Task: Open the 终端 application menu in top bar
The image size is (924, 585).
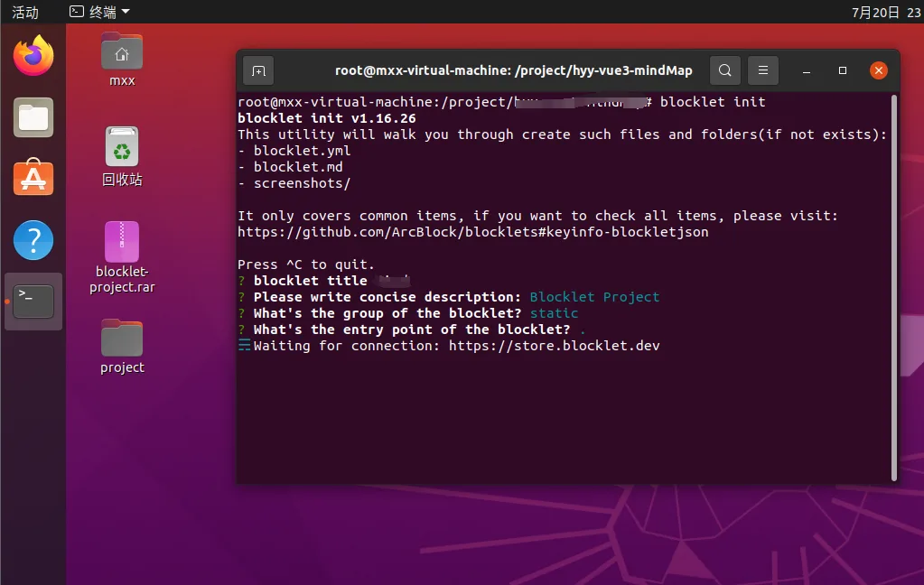Action: [99, 12]
